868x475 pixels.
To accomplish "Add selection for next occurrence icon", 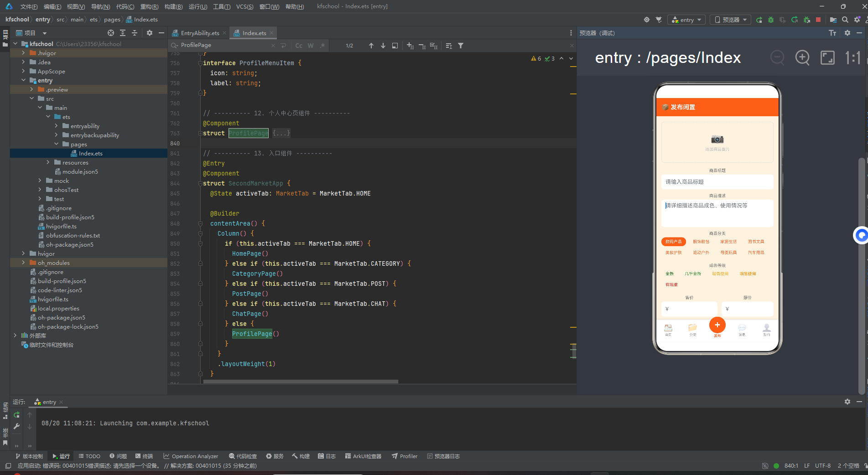I will tap(410, 46).
